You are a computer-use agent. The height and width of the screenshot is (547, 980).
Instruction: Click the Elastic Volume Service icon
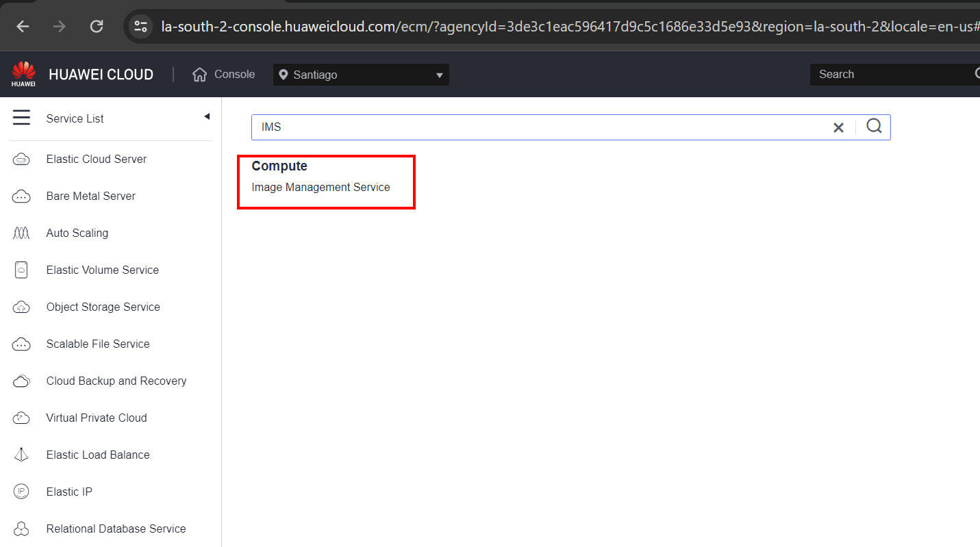click(x=21, y=270)
